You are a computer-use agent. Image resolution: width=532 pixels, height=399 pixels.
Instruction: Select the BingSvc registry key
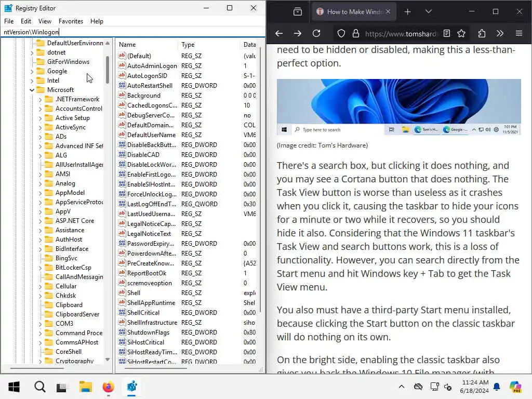pos(66,258)
